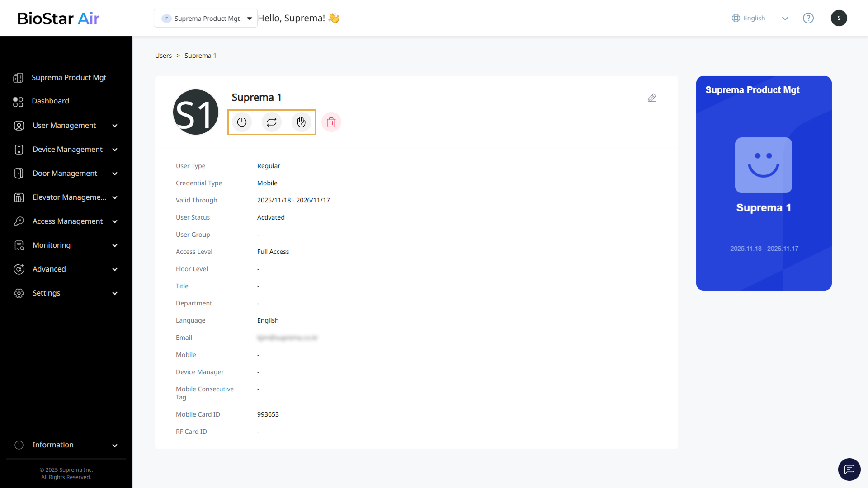Go to Dashboard in the sidebar
868x488 pixels.
tap(50, 101)
